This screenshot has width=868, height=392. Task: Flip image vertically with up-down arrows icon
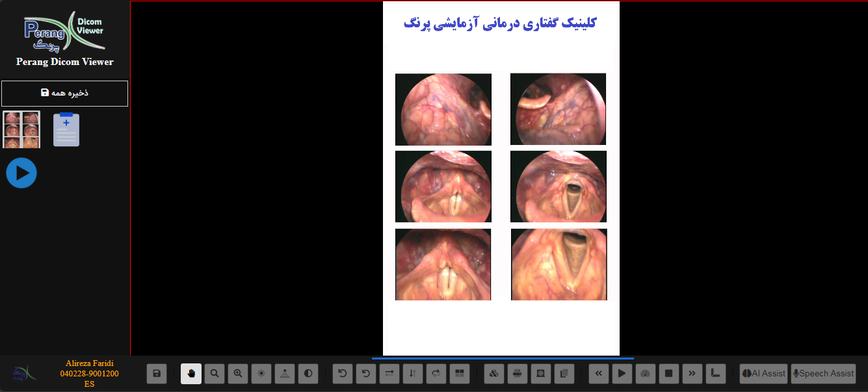pyautogui.click(x=413, y=374)
